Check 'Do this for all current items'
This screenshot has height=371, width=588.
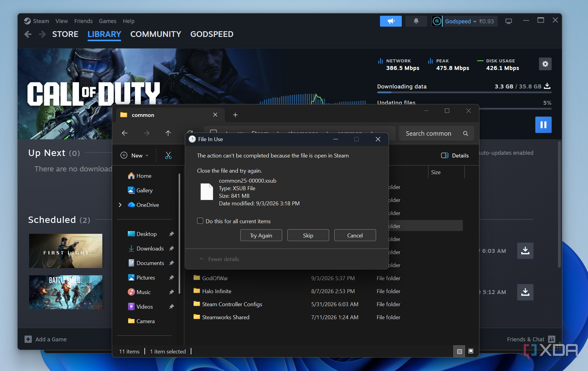point(200,221)
